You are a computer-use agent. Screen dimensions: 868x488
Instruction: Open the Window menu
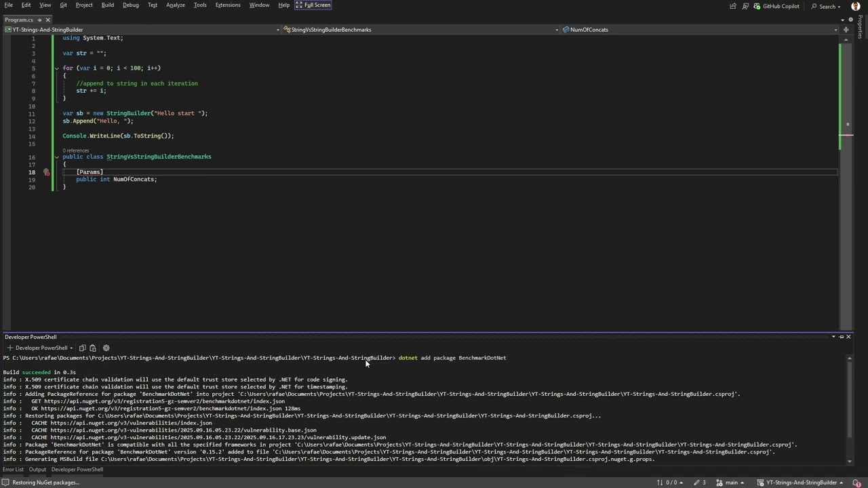259,5
